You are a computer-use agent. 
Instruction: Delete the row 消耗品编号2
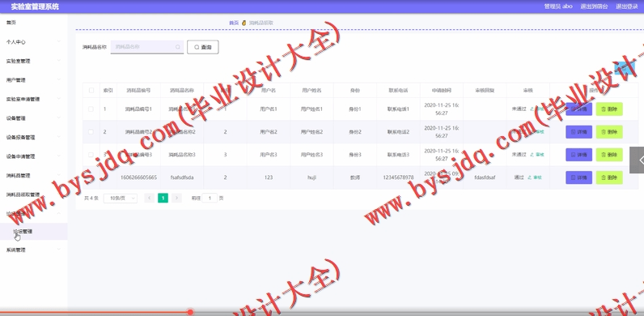click(609, 132)
